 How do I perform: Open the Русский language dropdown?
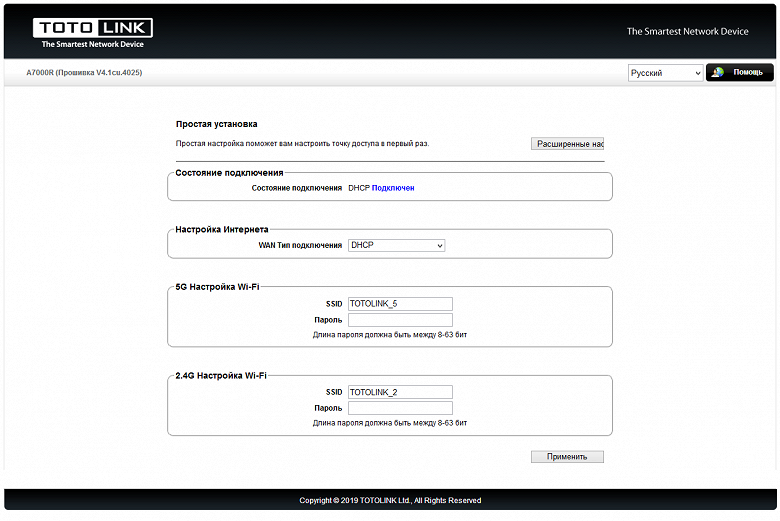pos(665,73)
